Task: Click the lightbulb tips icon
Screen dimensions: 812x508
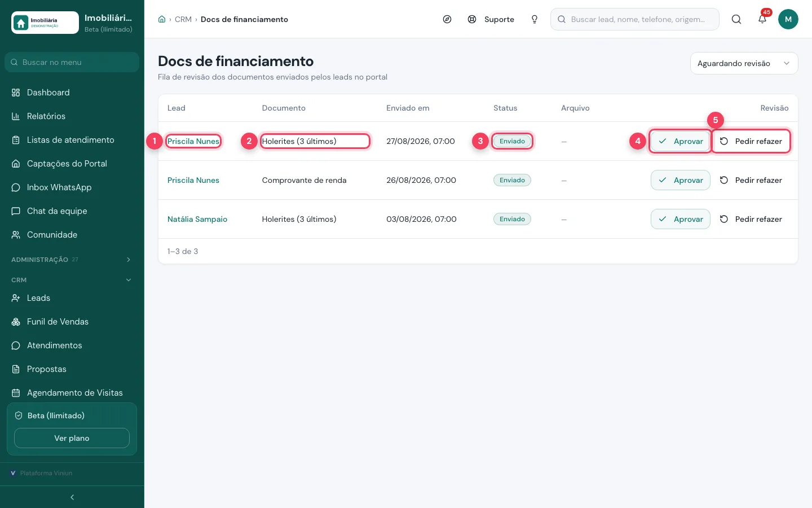Action: pyautogui.click(x=535, y=19)
